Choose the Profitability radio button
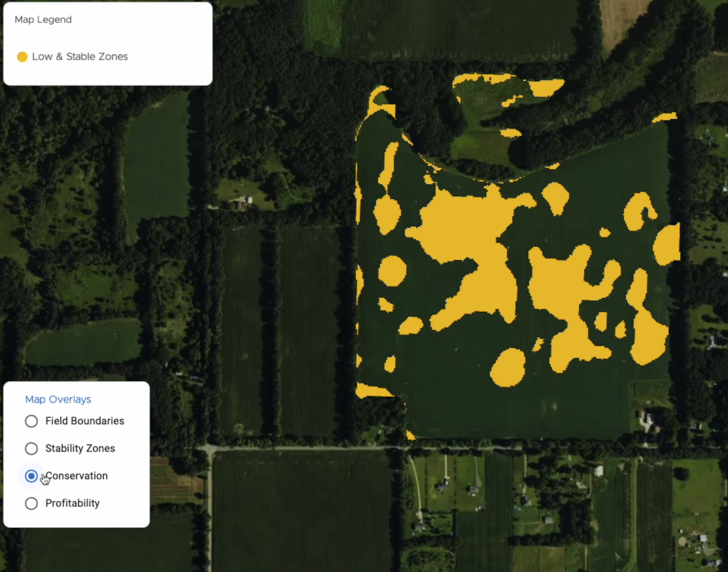The width and height of the screenshot is (728, 572). (x=31, y=503)
